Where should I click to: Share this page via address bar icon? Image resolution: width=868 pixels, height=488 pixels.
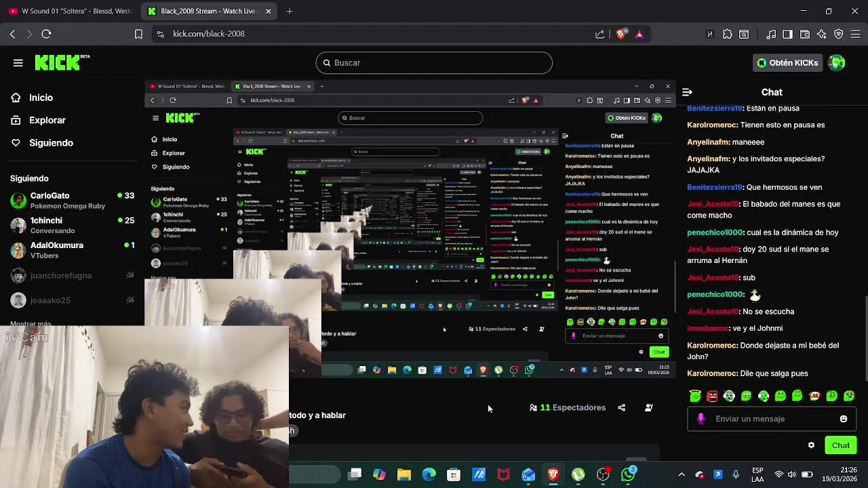click(599, 34)
